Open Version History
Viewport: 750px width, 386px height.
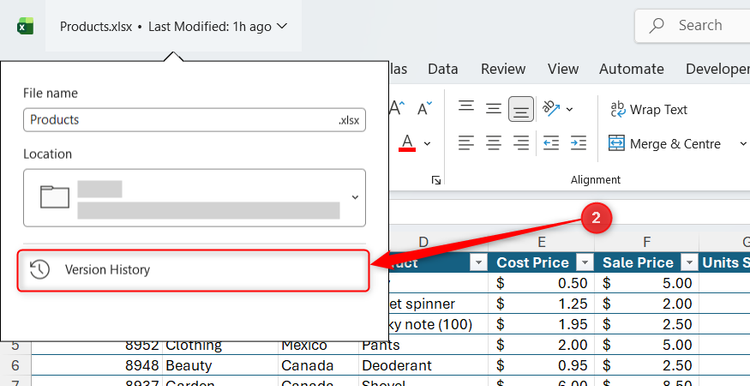[x=193, y=270]
